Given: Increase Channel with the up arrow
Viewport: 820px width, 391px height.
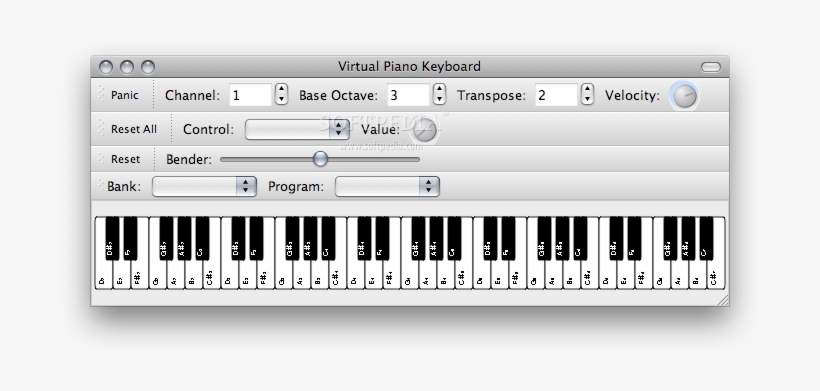Looking at the screenshot, I should point(281,89).
